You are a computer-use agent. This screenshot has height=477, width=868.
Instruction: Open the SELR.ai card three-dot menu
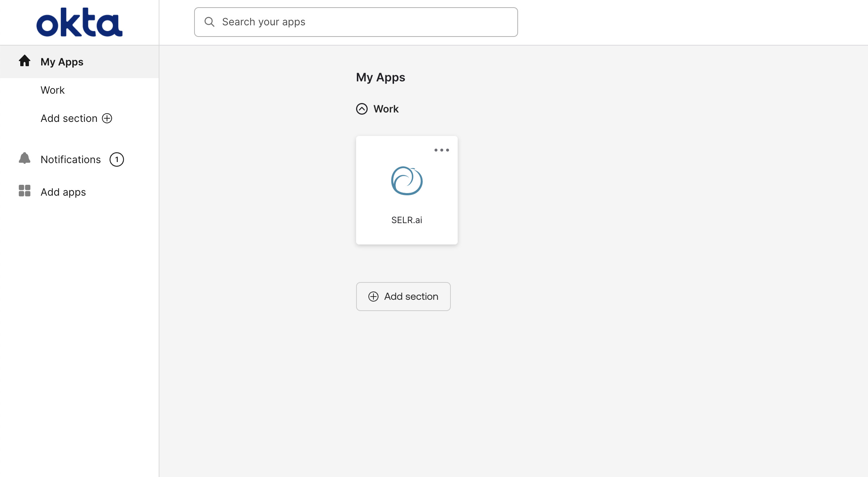click(442, 150)
